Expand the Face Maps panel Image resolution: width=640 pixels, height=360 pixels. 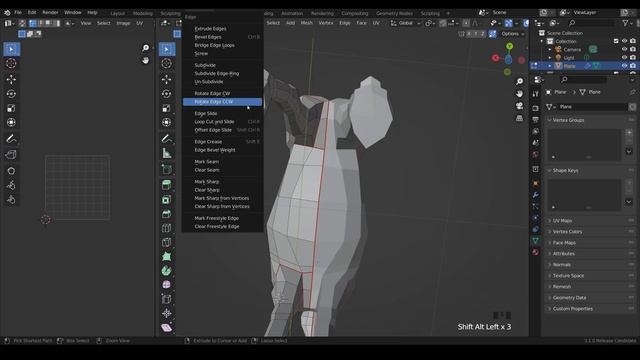click(590, 242)
